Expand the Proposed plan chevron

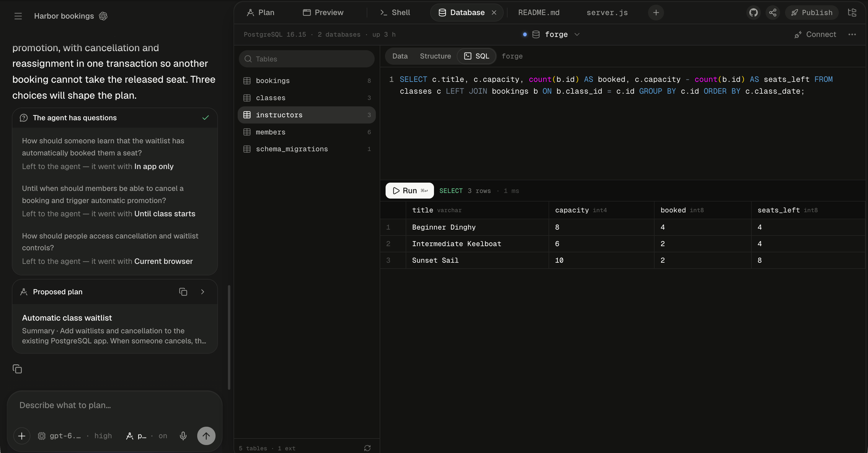(x=203, y=292)
